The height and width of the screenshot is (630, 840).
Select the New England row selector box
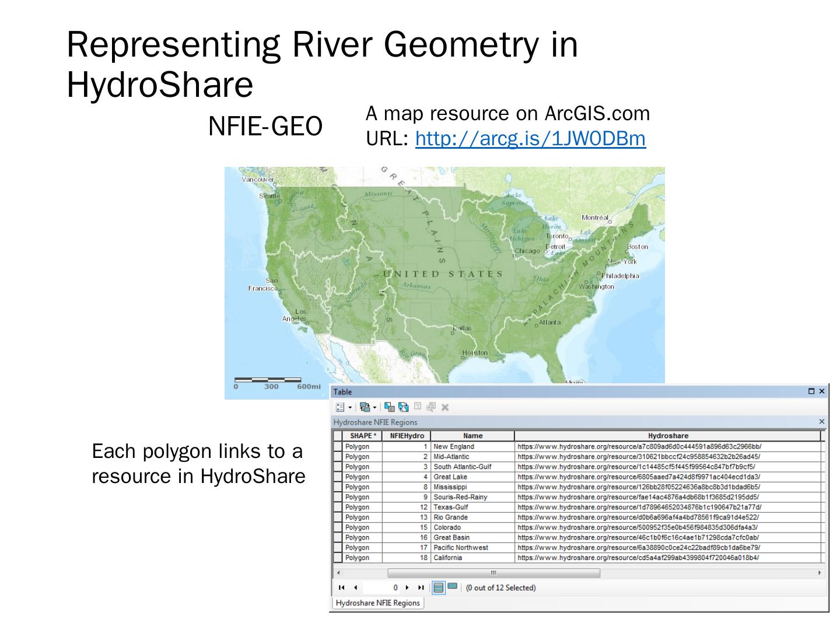(338, 447)
